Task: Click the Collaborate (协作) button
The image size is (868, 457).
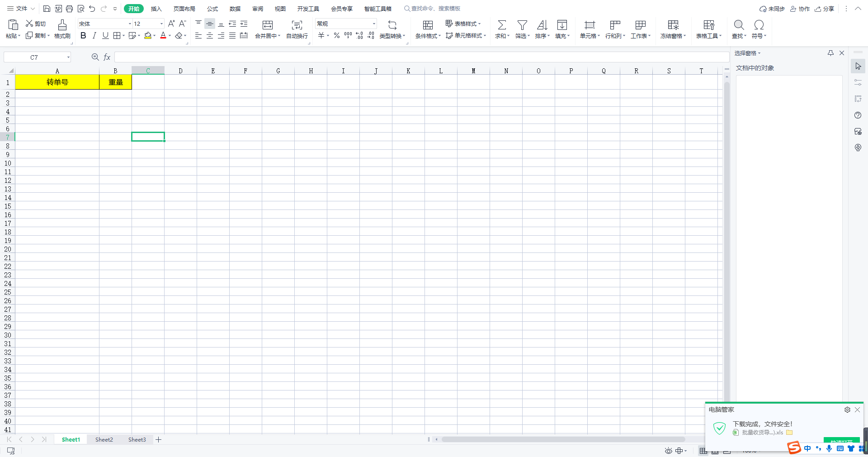Action: point(800,9)
